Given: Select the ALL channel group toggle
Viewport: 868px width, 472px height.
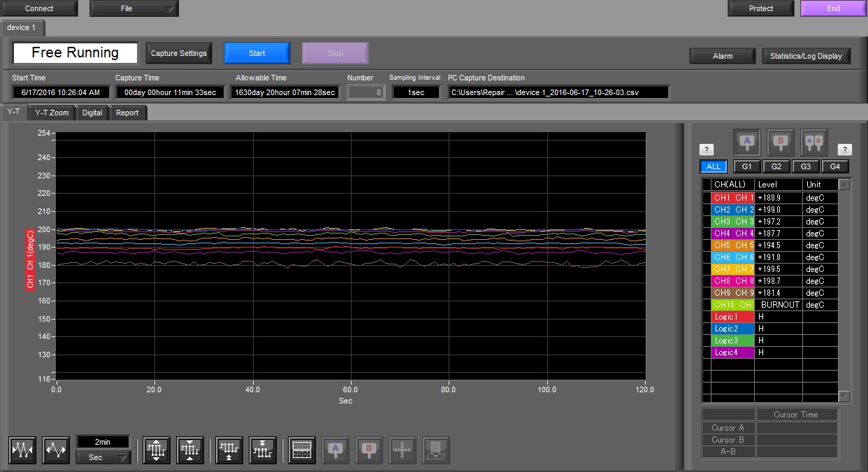Looking at the screenshot, I should 713,166.
